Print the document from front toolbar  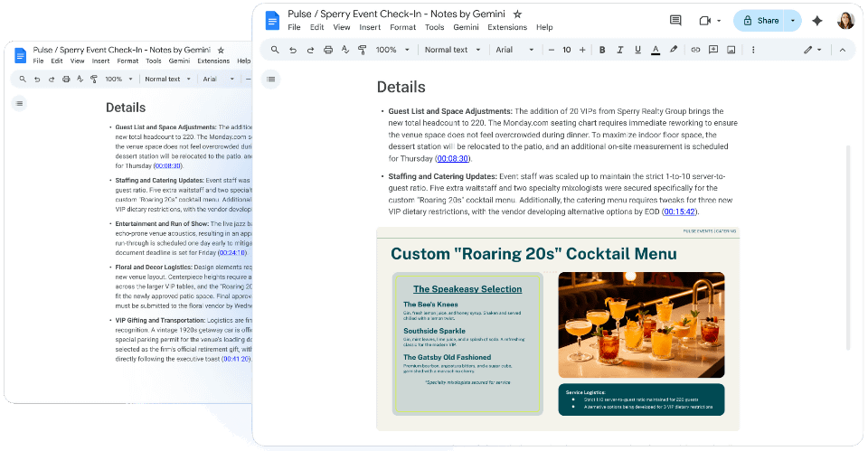click(x=328, y=50)
